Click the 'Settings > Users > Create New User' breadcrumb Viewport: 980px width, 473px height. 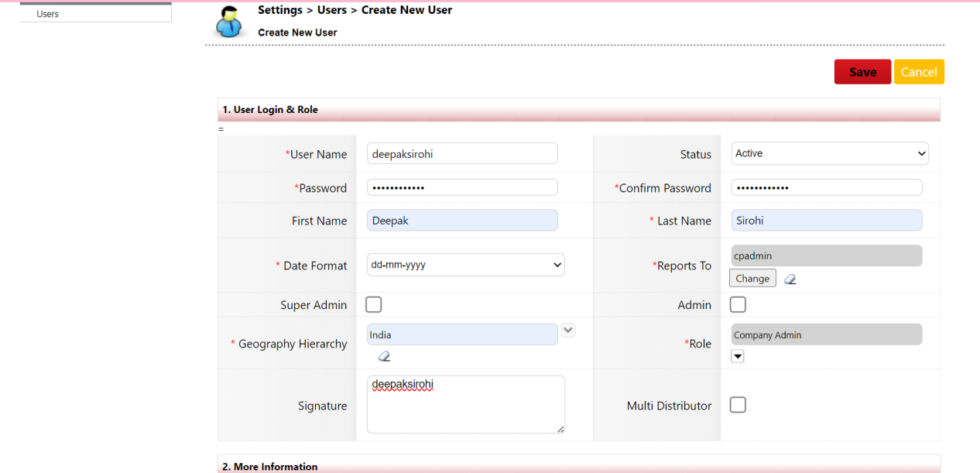[355, 10]
